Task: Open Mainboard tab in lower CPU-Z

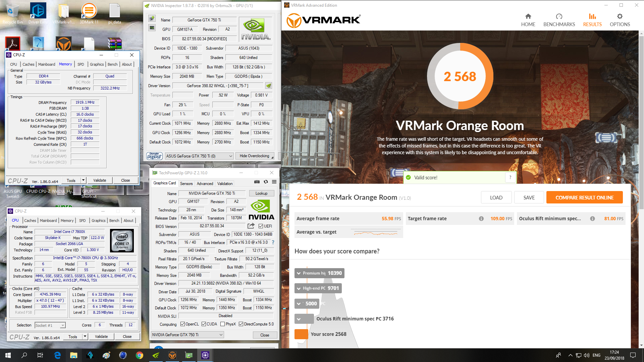Action: (x=48, y=221)
